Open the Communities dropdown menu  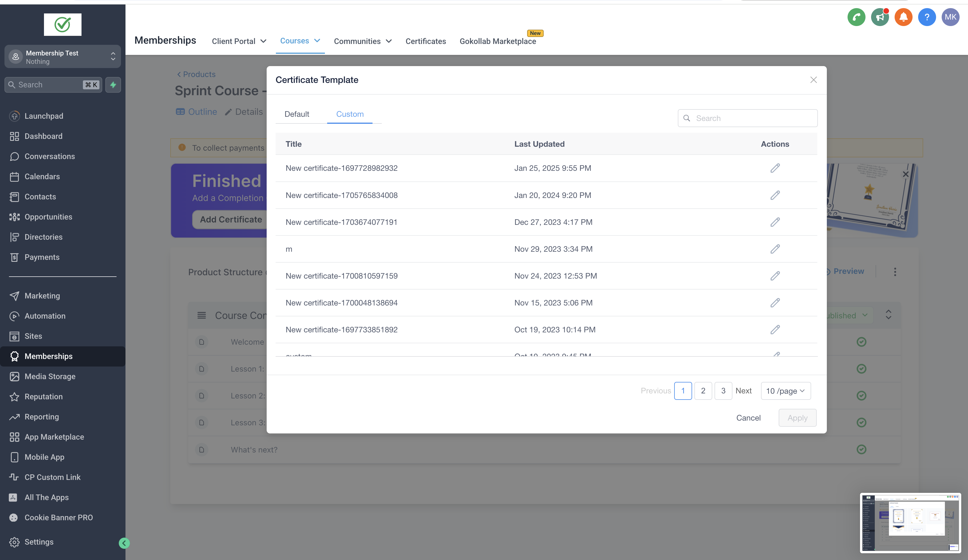point(362,41)
